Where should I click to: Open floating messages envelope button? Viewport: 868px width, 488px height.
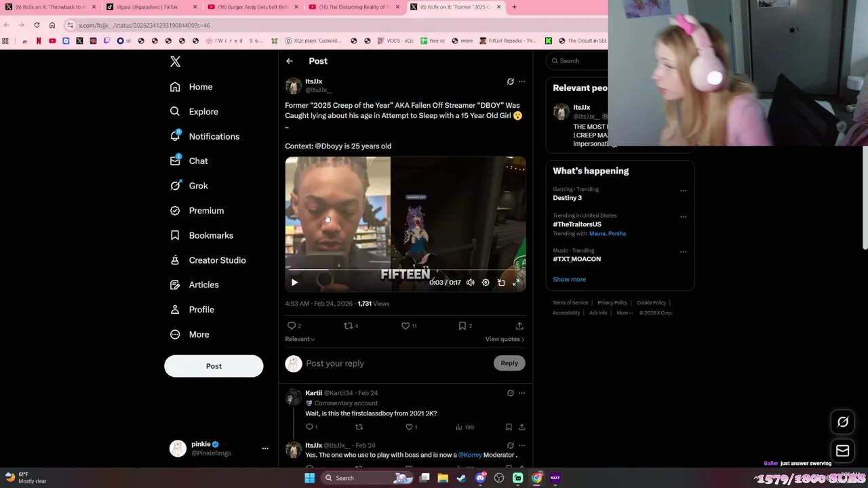pyautogui.click(x=843, y=451)
